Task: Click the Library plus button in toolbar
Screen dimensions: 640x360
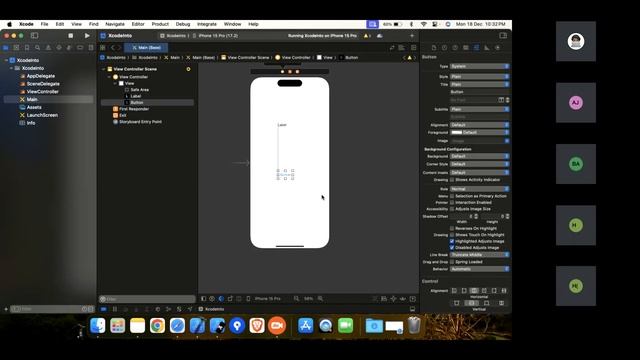Action: (x=412, y=36)
